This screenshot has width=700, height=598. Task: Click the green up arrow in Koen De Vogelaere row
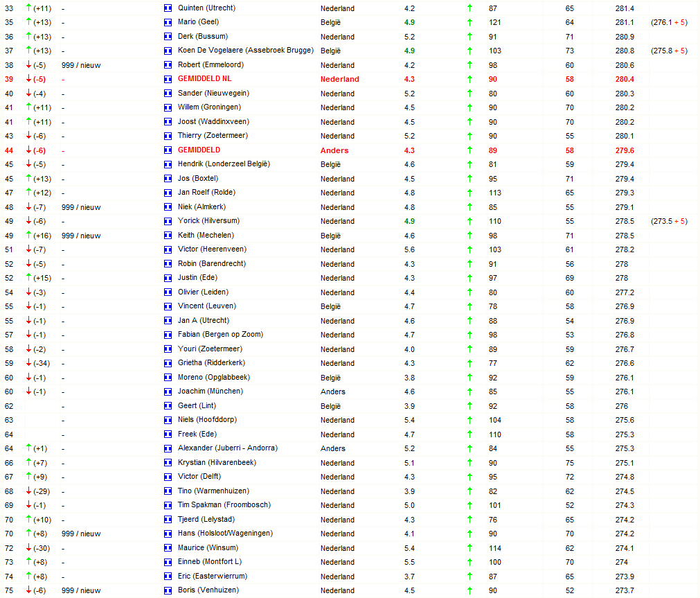coord(469,51)
